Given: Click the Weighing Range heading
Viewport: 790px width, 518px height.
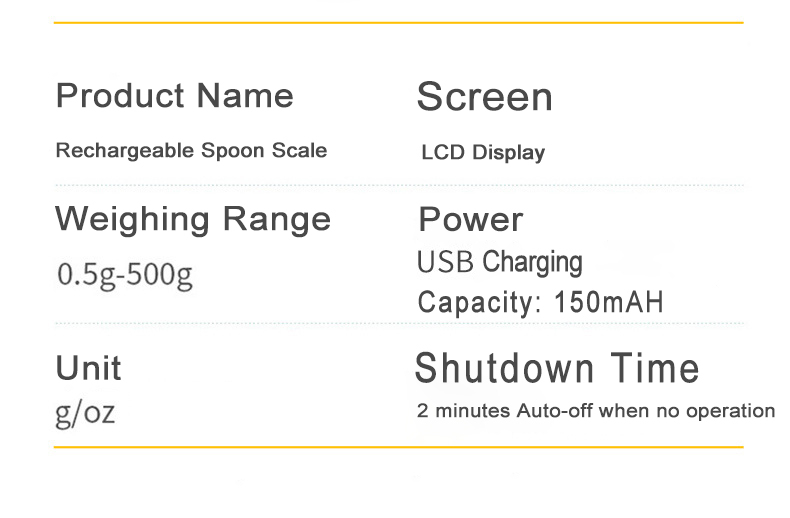Looking at the screenshot, I should coord(192,218).
